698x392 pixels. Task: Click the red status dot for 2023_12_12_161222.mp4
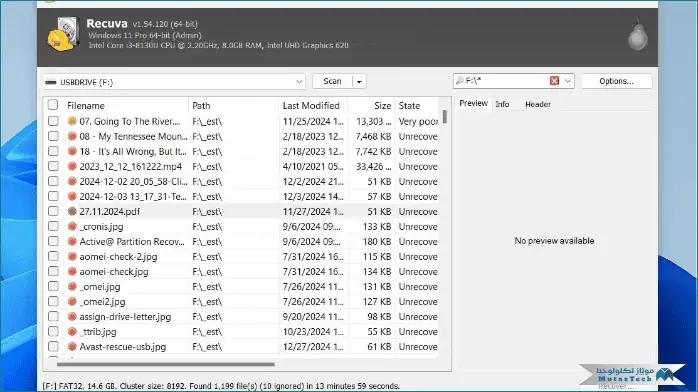(x=72, y=166)
